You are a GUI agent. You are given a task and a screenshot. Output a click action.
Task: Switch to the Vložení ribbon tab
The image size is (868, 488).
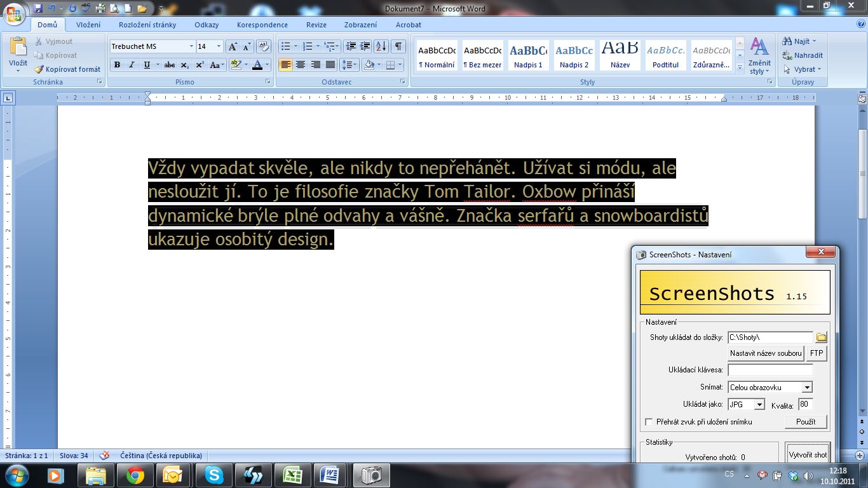click(x=88, y=25)
